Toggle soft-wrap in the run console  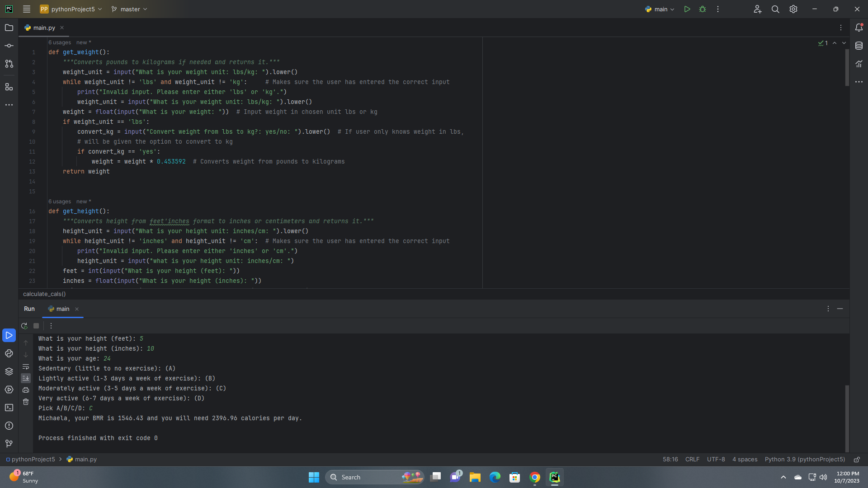(26, 366)
